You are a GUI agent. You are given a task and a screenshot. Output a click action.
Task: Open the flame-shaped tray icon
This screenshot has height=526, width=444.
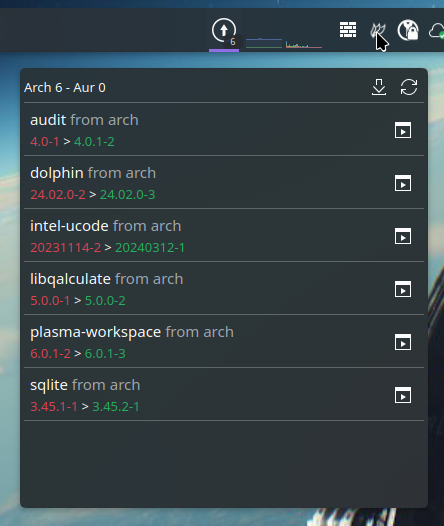[x=378, y=30]
